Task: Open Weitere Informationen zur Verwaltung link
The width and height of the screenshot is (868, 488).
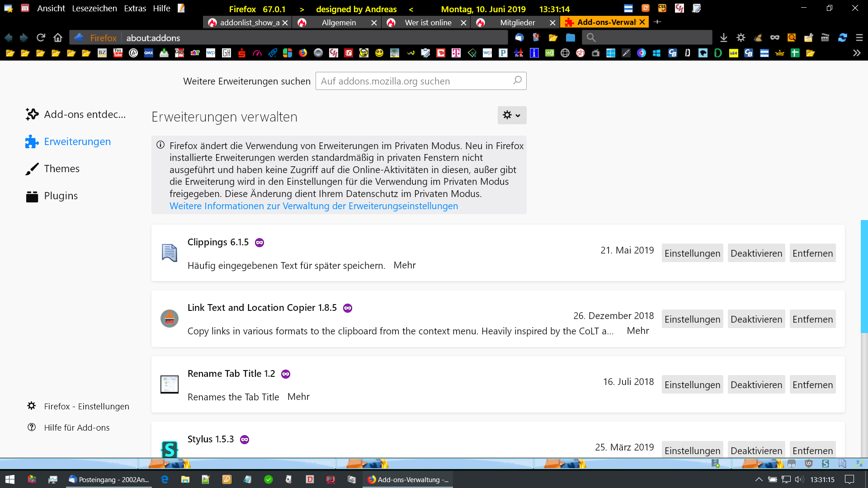Action: pyautogui.click(x=313, y=206)
